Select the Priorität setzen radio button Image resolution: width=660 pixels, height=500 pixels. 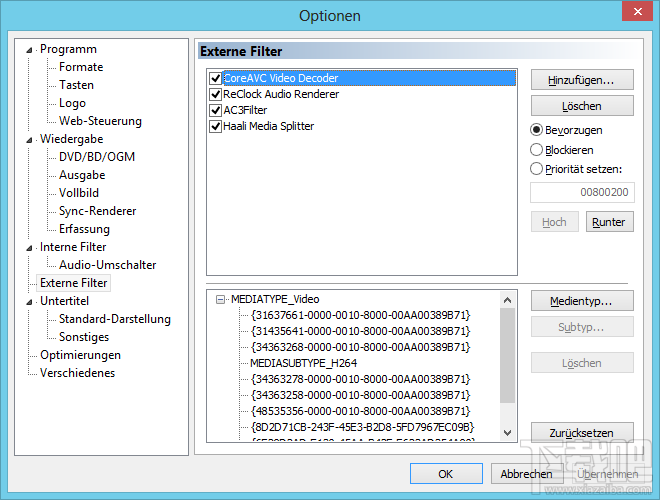click(536, 169)
